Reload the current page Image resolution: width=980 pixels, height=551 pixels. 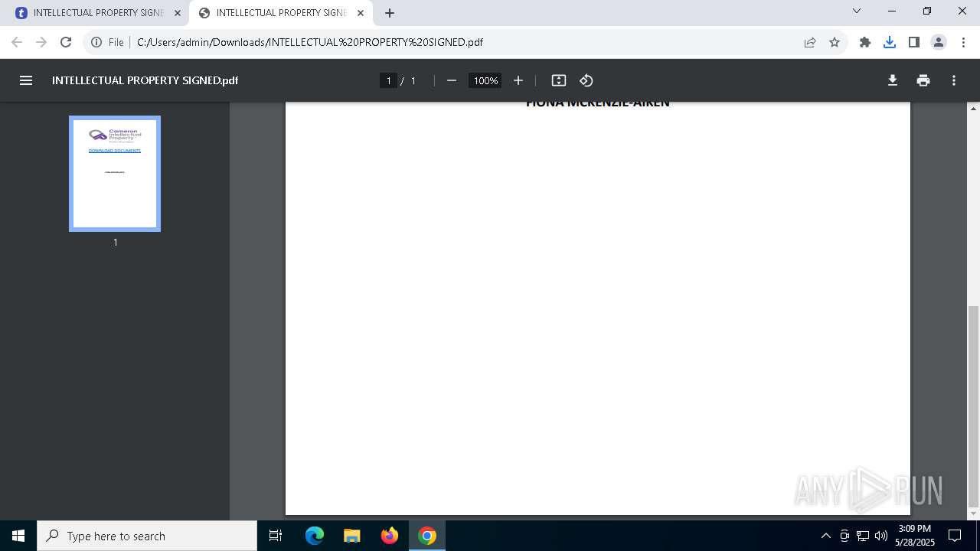(66, 42)
